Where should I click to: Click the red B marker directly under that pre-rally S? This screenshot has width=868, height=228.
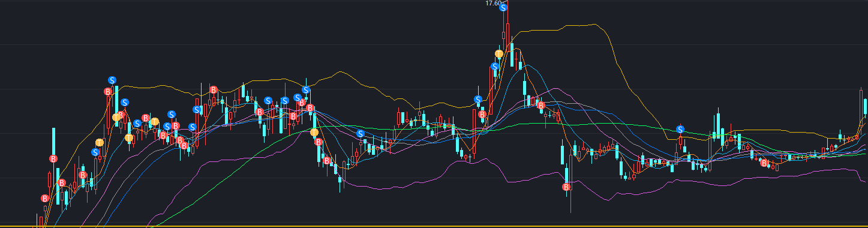tap(482, 114)
